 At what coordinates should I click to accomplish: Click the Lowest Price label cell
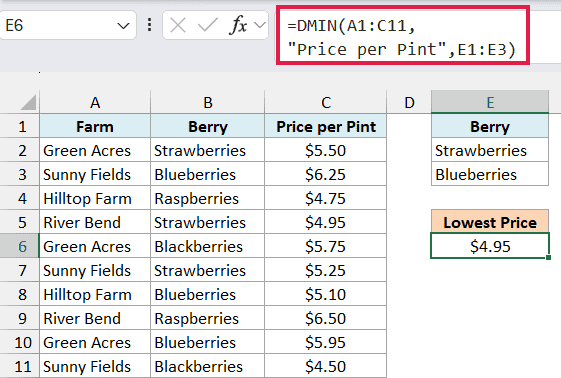[490, 222]
